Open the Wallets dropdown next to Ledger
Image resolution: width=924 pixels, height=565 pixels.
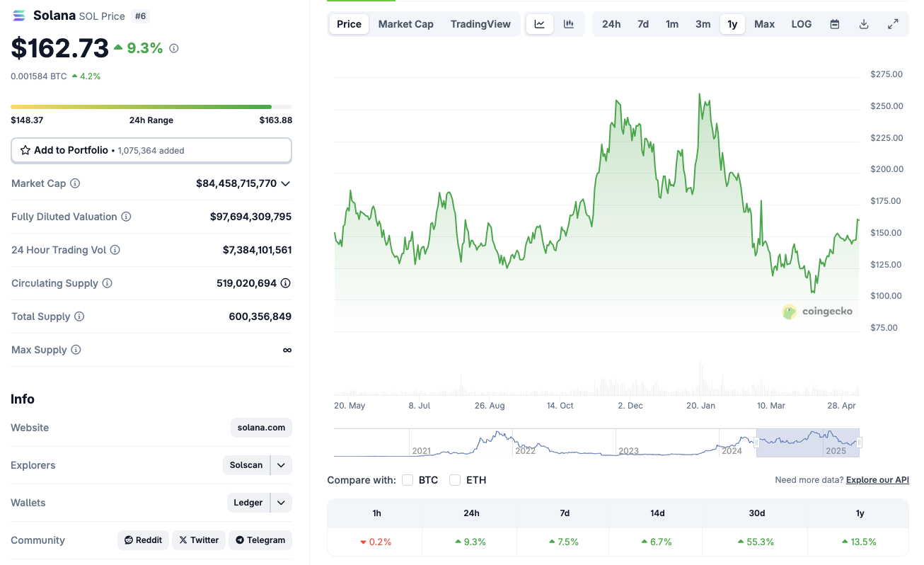[x=281, y=502]
